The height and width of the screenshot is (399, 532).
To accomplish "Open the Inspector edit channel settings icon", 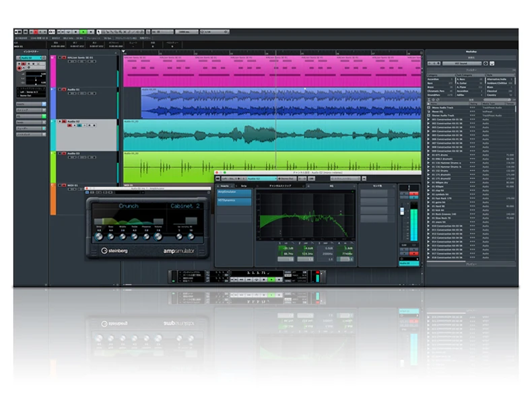I will pyautogui.click(x=44, y=58).
